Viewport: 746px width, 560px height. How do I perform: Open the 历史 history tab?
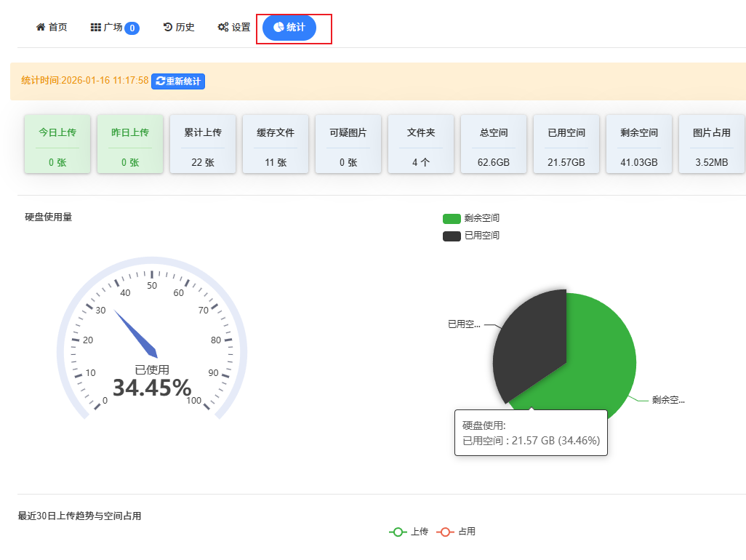tap(178, 27)
